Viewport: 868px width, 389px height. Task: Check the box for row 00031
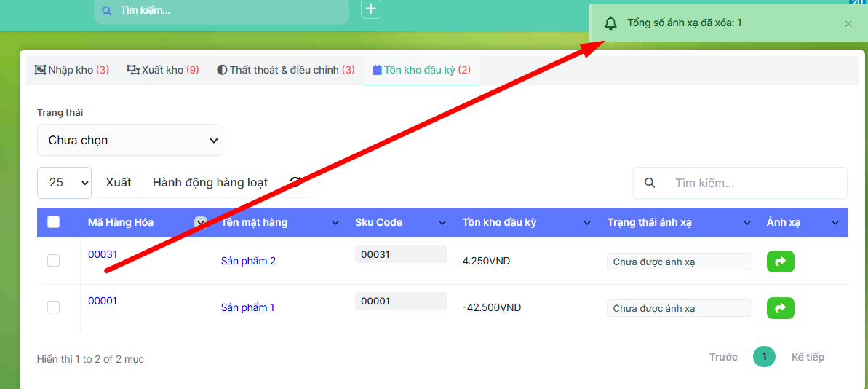(54, 261)
